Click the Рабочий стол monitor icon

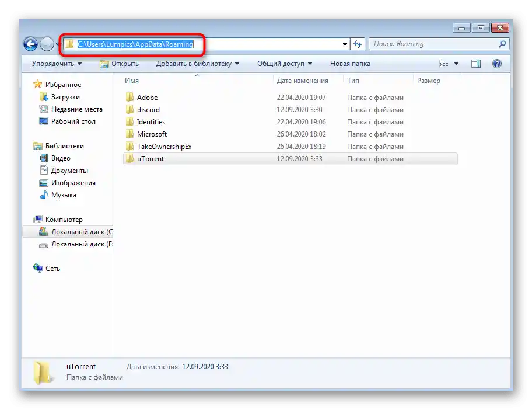[x=43, y=121]
